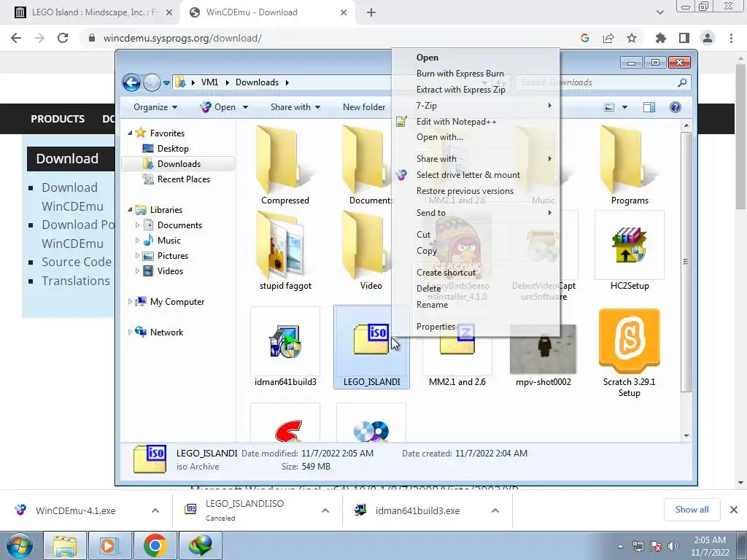Click the Explorer file list scrollbar
The image size is (747, 560).
tap(686, 262)
